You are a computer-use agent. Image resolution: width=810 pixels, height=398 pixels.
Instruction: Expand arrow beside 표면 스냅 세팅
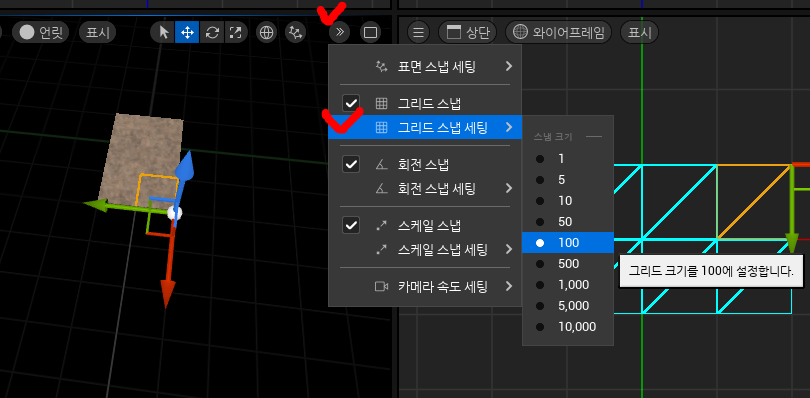coord(509,66)
